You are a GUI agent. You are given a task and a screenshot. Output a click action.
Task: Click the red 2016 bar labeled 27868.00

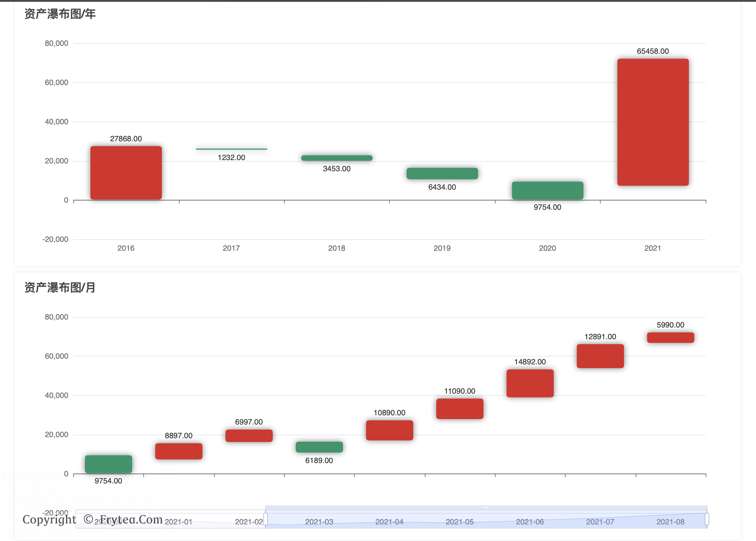(126, 172)
